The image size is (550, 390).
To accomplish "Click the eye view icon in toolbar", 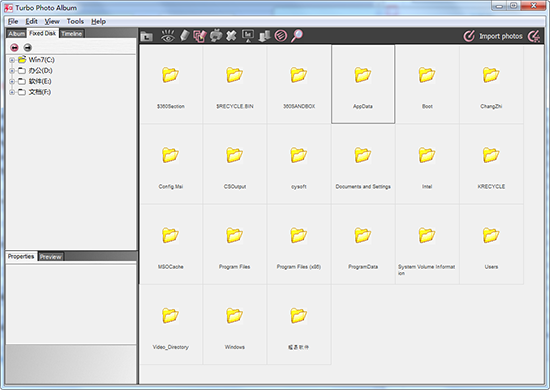I will click(x=168, y=36).
